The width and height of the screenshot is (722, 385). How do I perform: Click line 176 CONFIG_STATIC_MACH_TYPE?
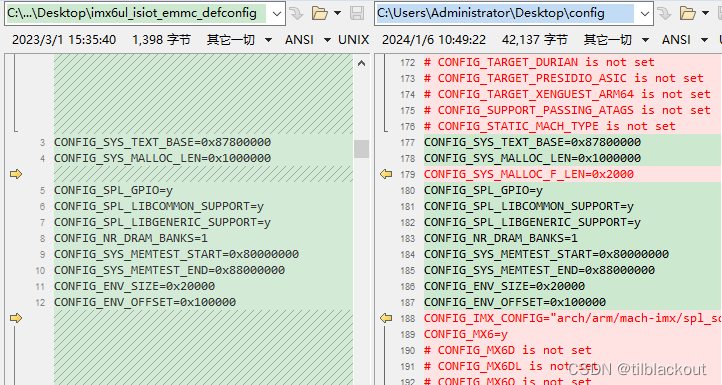tap(550, 126)
